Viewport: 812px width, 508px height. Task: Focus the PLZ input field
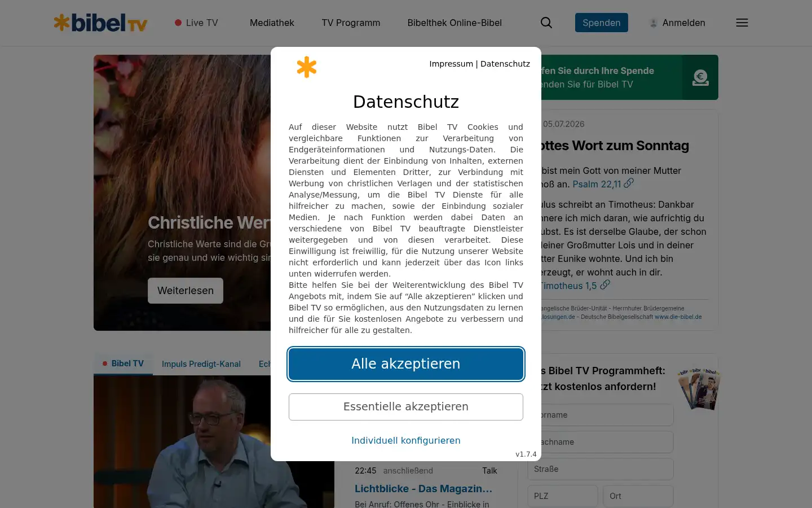(563, 496)
